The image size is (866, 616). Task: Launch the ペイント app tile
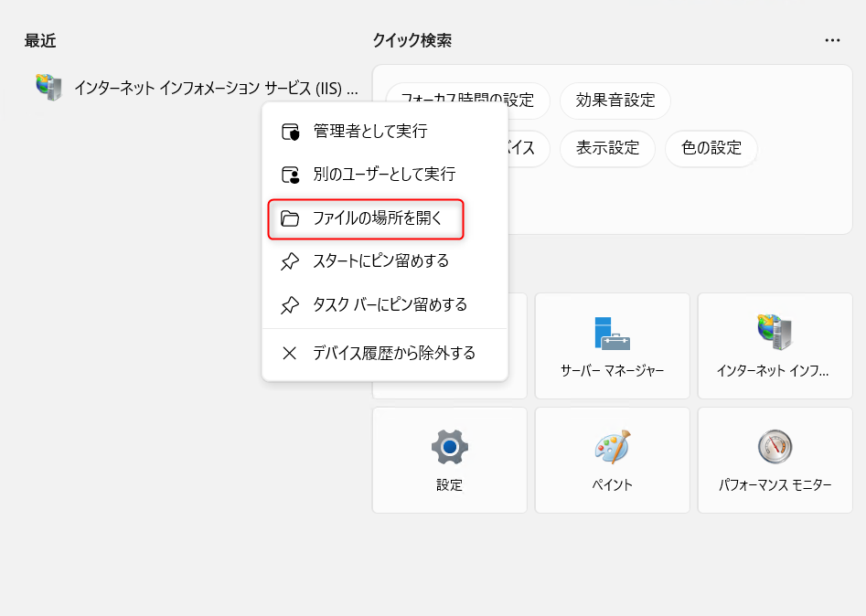pyautogui.click(x=612, y=461)
